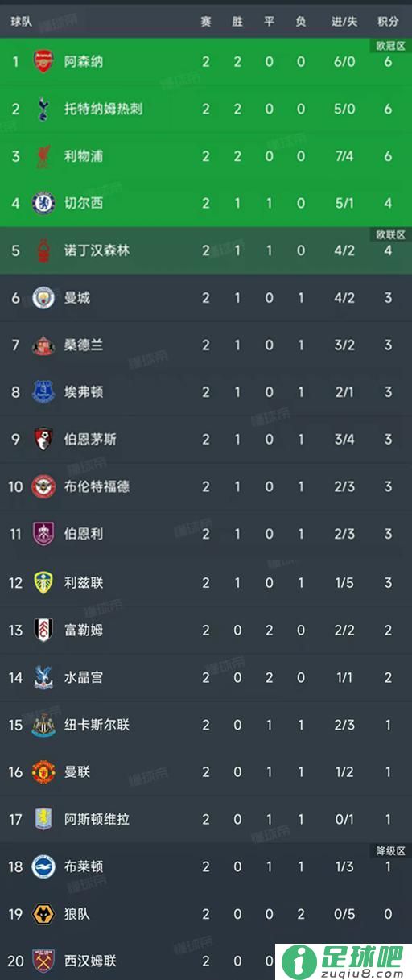Screen dimensions: 412x980
Task: Click the 球队 column header
Action: click(22, 22)
